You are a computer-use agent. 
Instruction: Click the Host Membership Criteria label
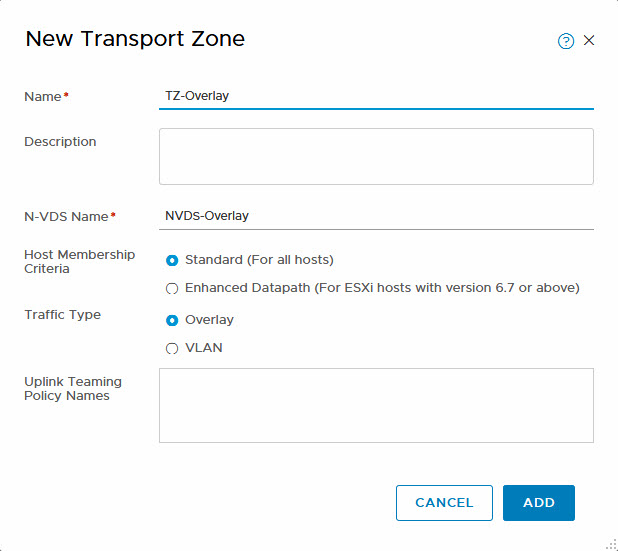click(79, 261)
